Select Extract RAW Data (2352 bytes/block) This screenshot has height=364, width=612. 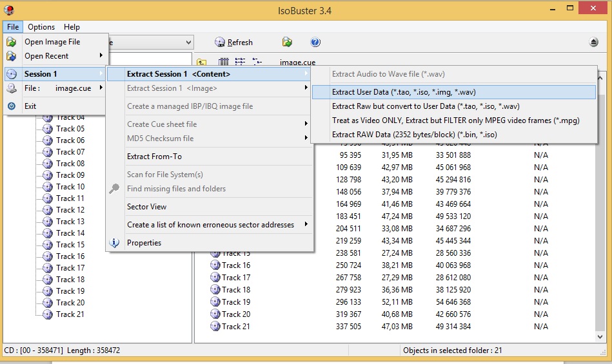414,135
